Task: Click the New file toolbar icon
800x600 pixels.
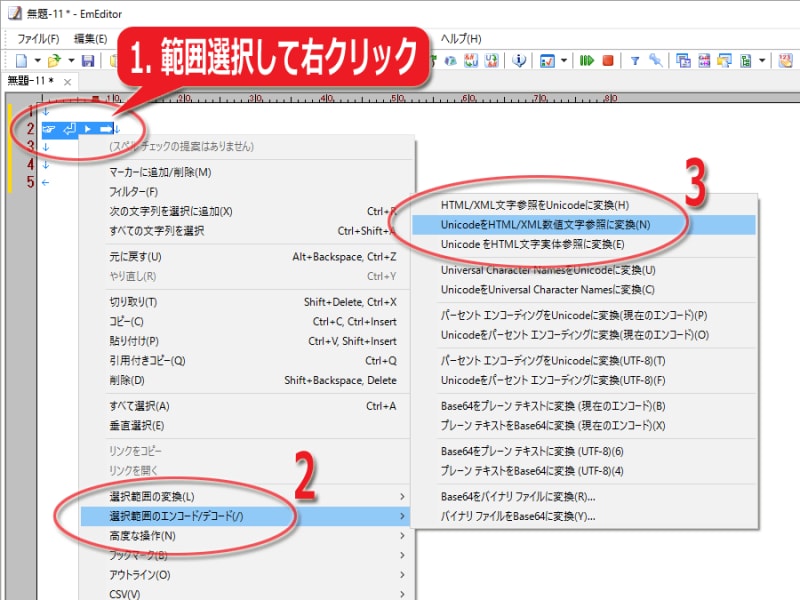Action: [21, 61]
